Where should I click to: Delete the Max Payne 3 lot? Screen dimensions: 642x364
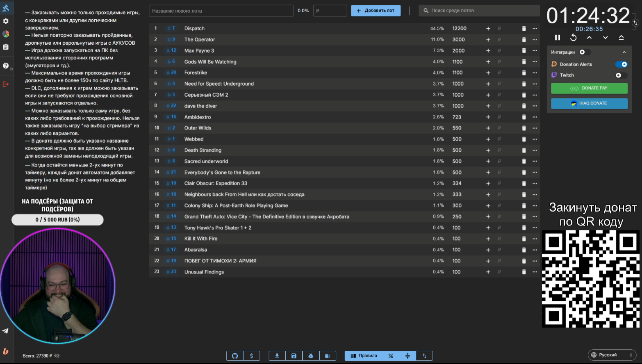click(524, 51)
